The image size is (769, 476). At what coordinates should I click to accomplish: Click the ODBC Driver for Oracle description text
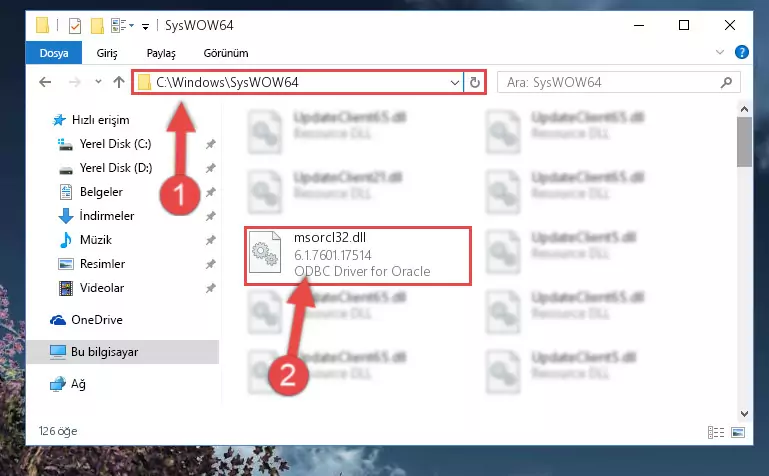tap(362, 272)
